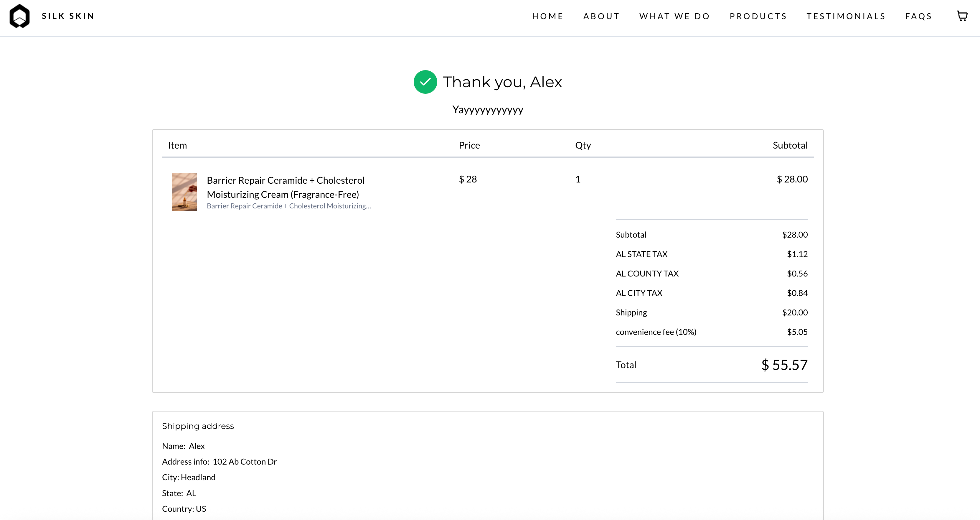
Task: Open the About page from navigation
Action: (x=601, y=17)
